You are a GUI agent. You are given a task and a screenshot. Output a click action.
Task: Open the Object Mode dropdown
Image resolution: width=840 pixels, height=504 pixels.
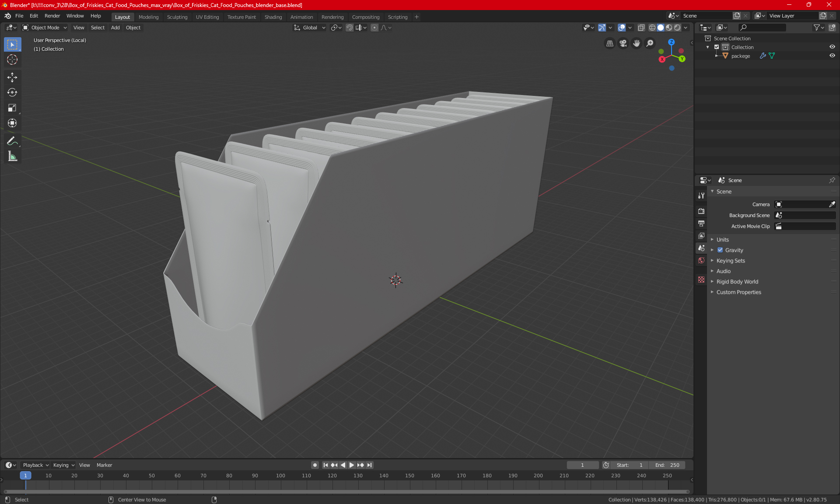(45, 28)
